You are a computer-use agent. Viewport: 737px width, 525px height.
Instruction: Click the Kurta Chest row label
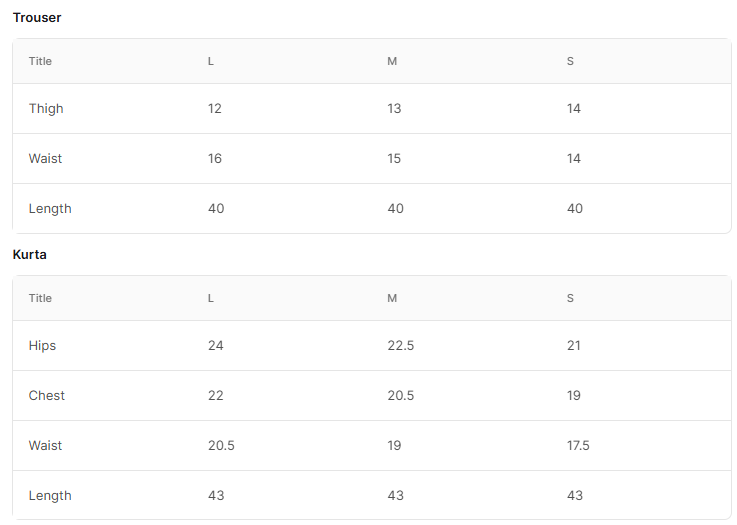click(x=47, y=395)
